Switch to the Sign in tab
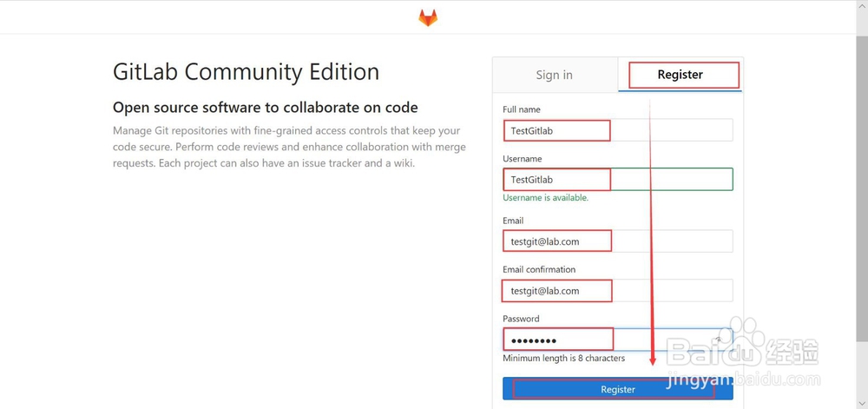Viewport: 868px width, 409px height. pos(554,75)
